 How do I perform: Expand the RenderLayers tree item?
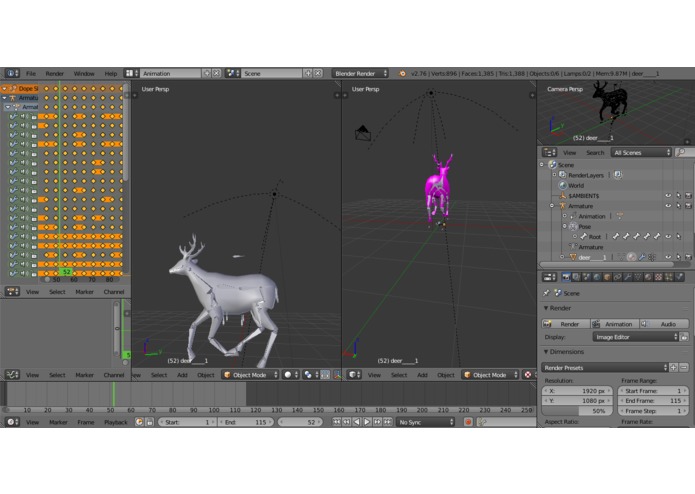click(554, 175)
